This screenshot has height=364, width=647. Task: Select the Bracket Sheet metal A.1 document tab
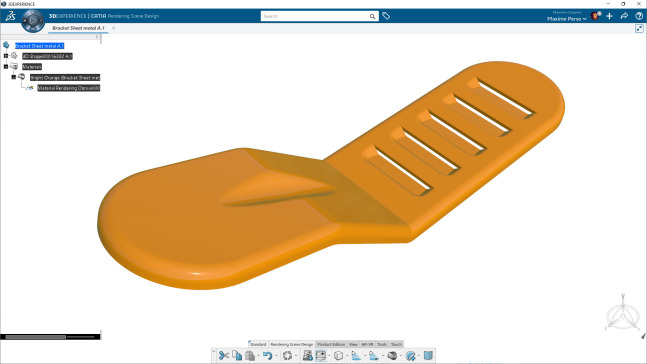78,28
